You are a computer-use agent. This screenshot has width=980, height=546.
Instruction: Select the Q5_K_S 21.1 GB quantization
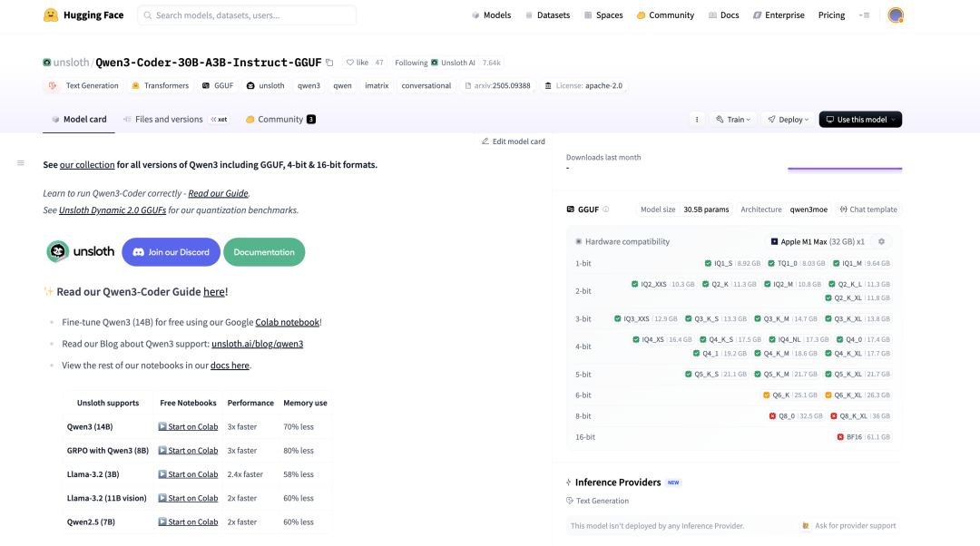(716, 375)
